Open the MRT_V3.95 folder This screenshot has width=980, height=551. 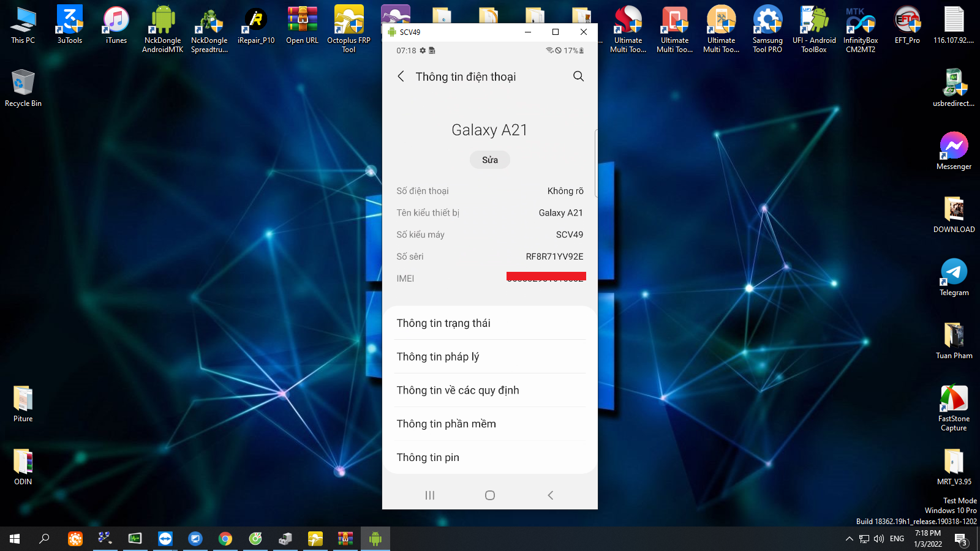954,467
